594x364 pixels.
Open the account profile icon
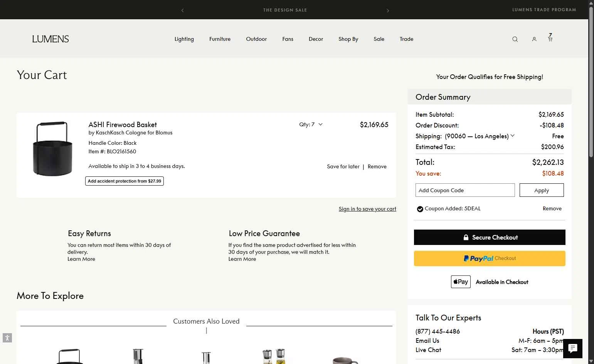click(x=534, y=39)
